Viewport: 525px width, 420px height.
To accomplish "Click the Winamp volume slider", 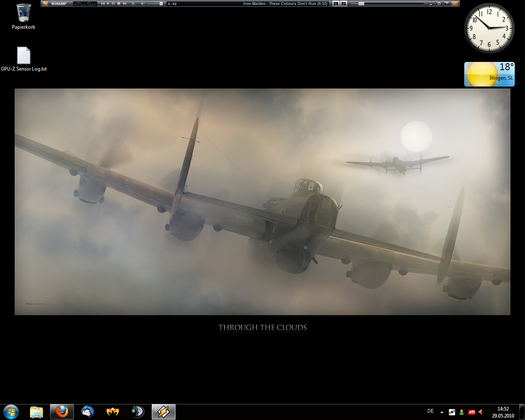I will pos(155,3).
